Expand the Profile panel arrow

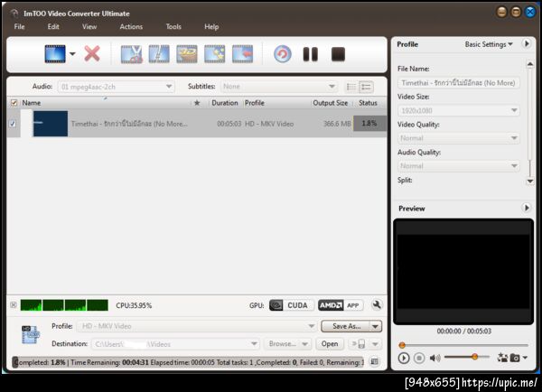tap(527, 43)
